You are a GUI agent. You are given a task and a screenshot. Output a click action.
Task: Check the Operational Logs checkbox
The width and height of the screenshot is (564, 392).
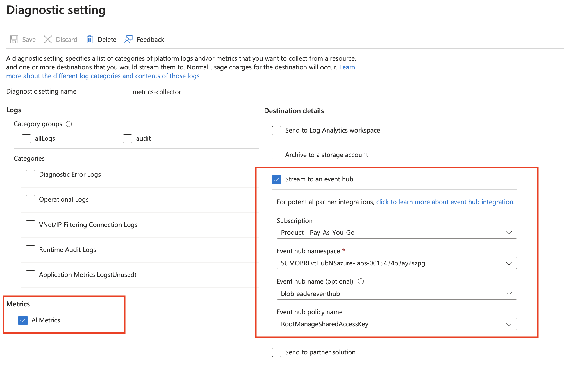point(30,200)
